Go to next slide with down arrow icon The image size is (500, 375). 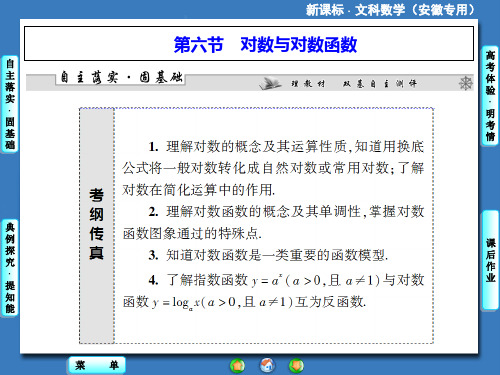click(x=296, y=366)
